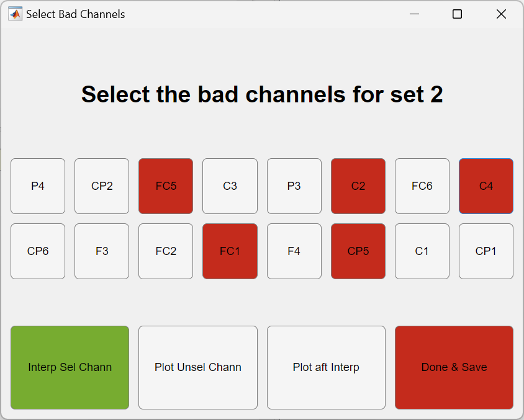The height and width of the screenshot is (420, 524).
Task: Mark channel P4 as bad
Action: tap(38, 186)
